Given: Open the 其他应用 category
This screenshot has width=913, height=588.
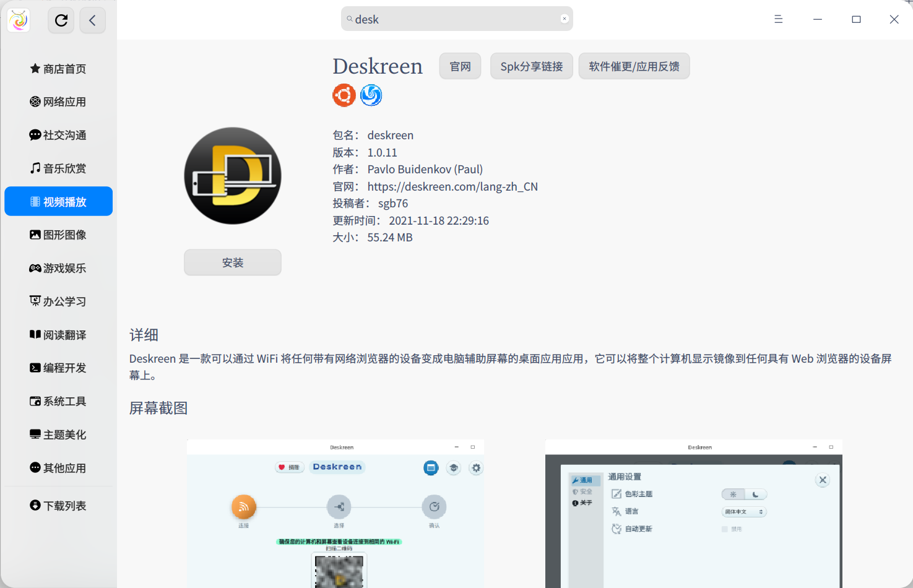Looking at the screenshot, I should click(59, 468).
